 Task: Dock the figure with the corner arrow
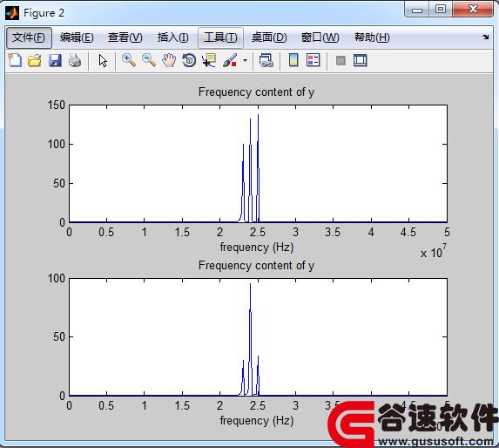coord(485,37)
